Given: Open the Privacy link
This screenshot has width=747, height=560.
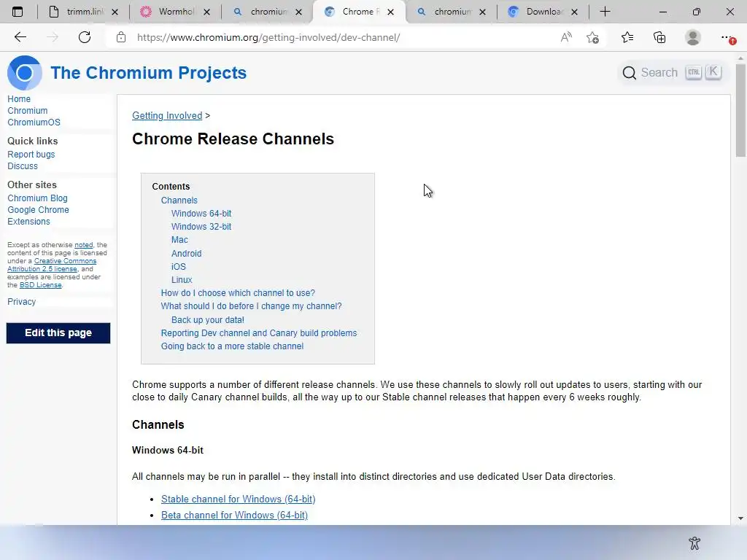Looking at the screenshot, I should pos(21,301).
